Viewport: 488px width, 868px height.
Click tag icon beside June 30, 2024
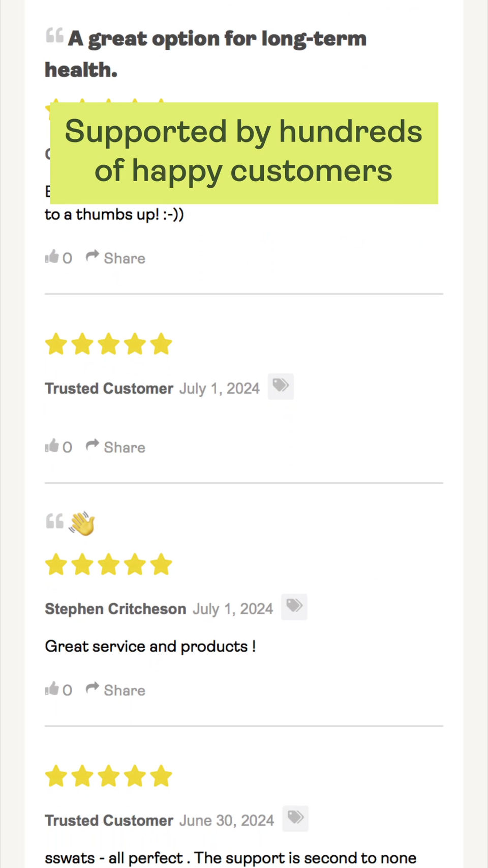click(295, 818)
